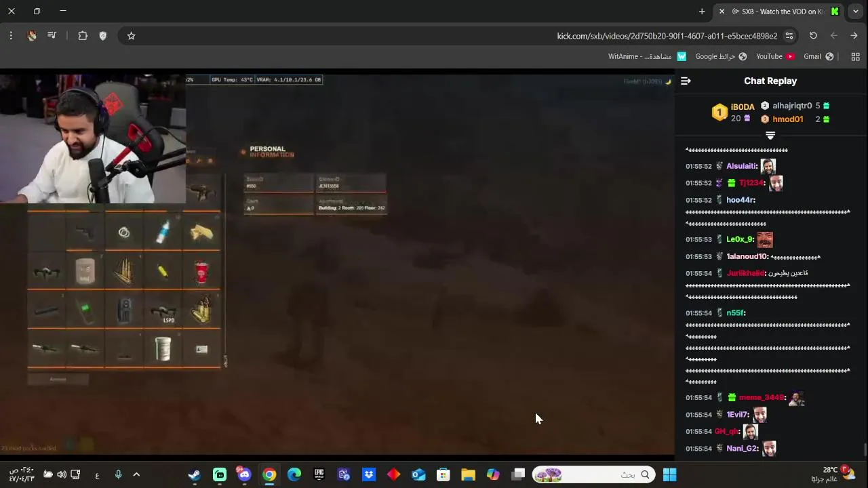
Task: Open volume control in system tray
Action: coord(62,474)
